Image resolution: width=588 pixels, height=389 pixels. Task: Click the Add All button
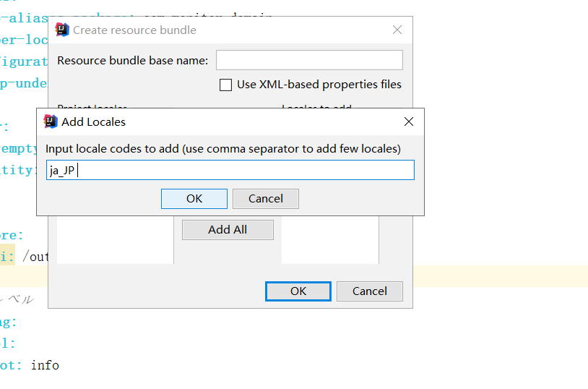pos(228,230)
